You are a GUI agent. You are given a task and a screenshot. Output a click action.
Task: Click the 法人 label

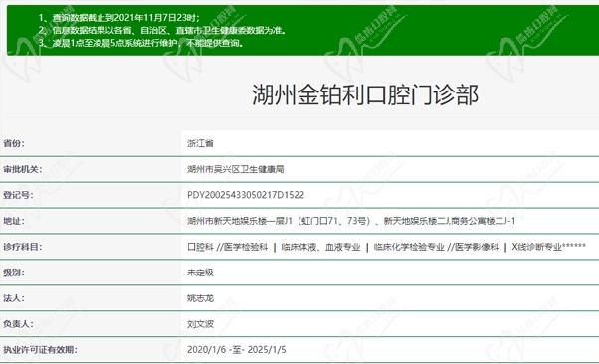click(14, 298)
